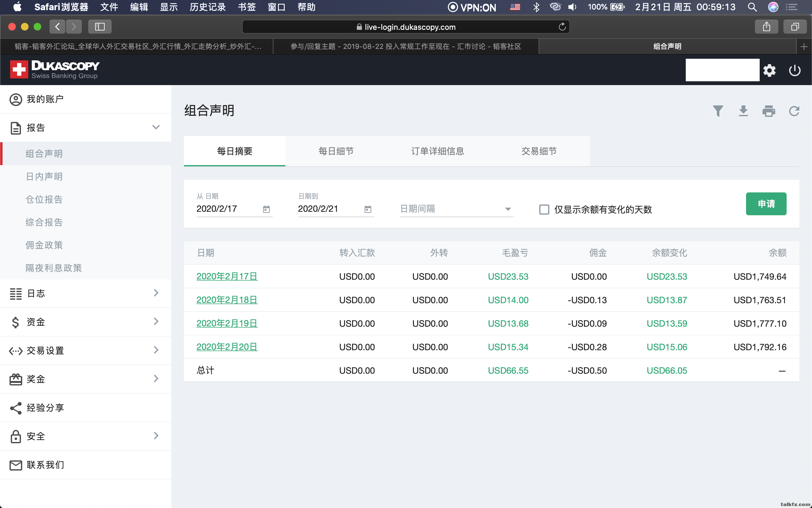Click the 佣金 column header
The height and width of the screenshot is (508, 812).
(598, 253)
